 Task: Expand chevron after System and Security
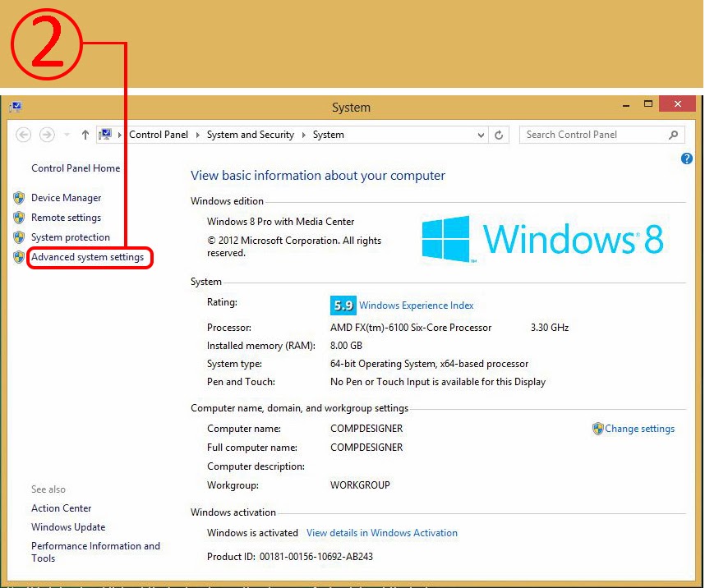click(303, 135)
